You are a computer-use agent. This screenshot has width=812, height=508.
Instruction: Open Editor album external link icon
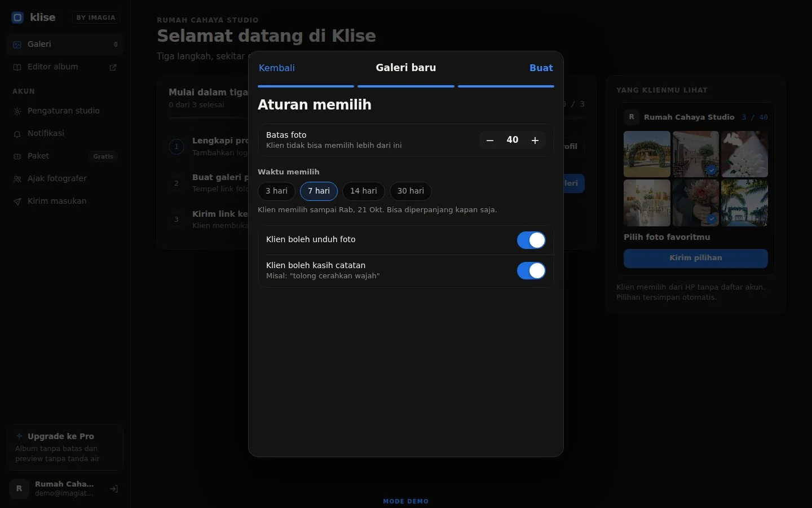point(113,67)
